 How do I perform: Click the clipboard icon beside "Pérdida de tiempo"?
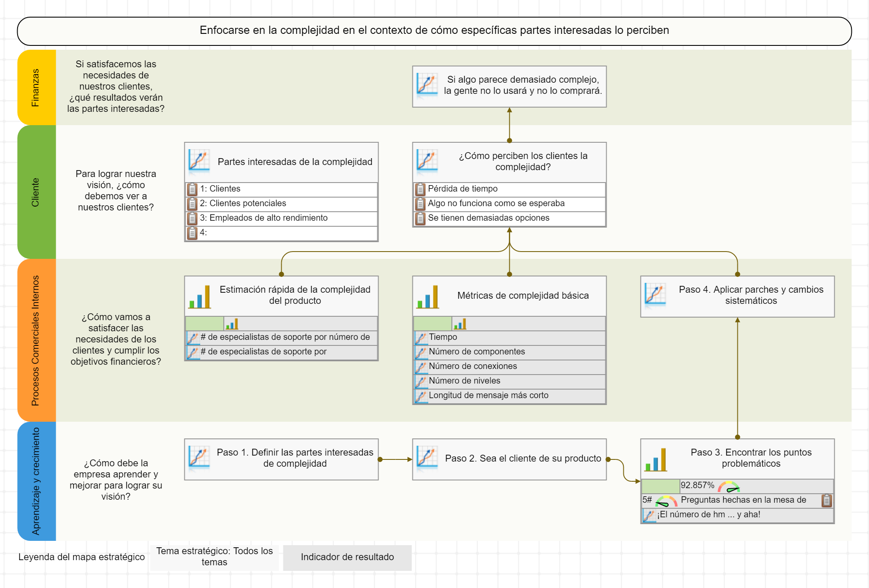click(419, 189)
